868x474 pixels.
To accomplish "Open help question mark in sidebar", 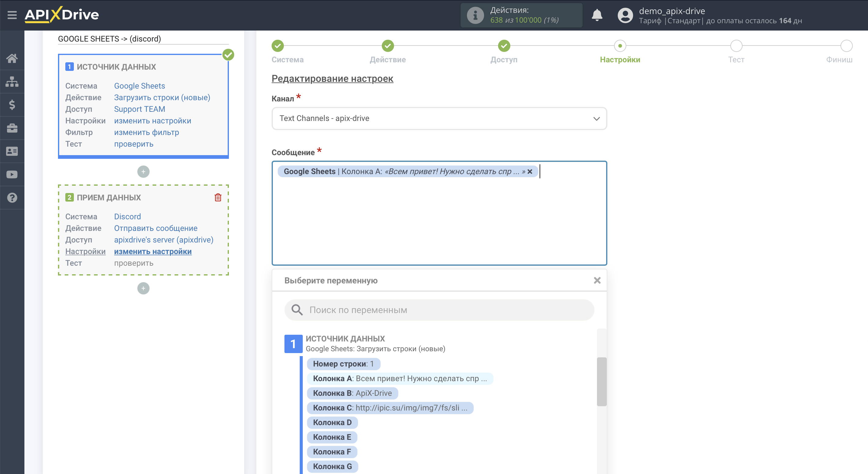I will [x=12, y=198].
